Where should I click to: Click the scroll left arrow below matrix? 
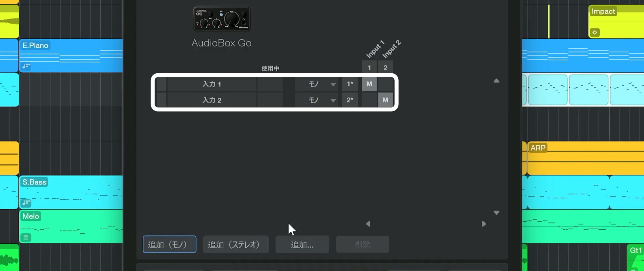368,224
